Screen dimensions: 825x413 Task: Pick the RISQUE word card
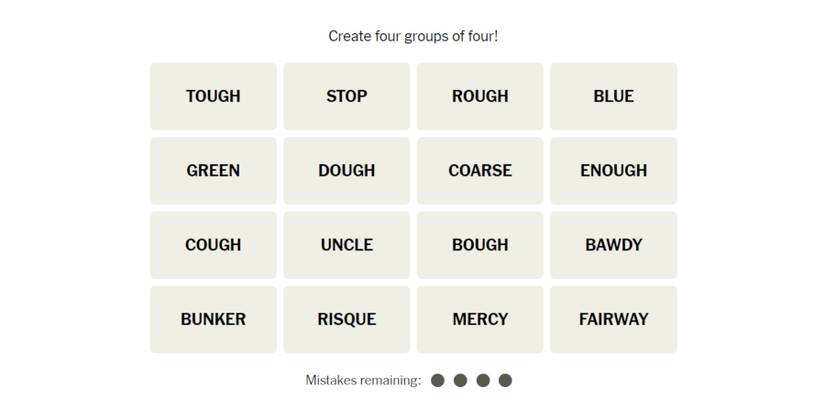pyautogui.click(x=346, y=319)
